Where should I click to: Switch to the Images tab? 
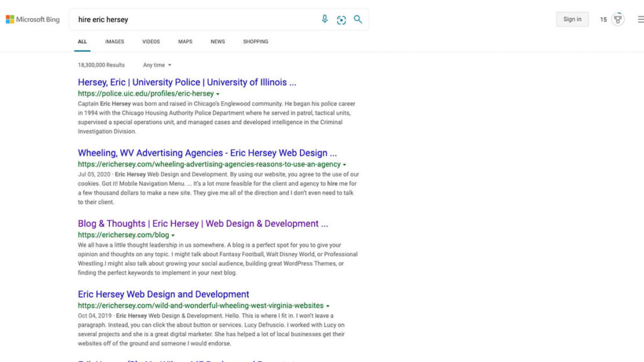point(114,41)
